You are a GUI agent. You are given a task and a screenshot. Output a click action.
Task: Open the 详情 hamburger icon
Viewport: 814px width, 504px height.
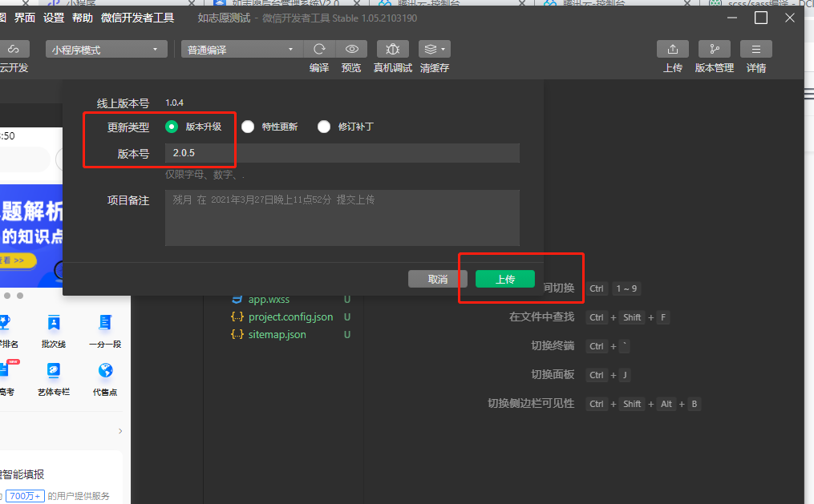755,49
